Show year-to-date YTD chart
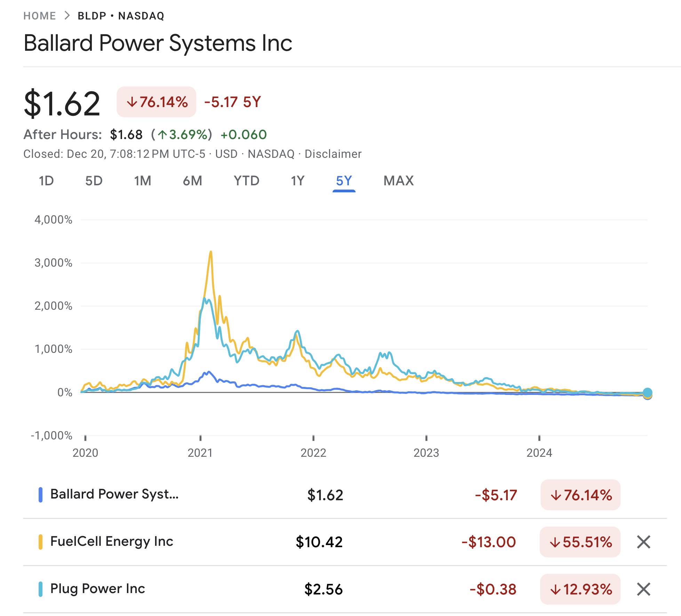681x616 pixels. (x=246, y=181)
